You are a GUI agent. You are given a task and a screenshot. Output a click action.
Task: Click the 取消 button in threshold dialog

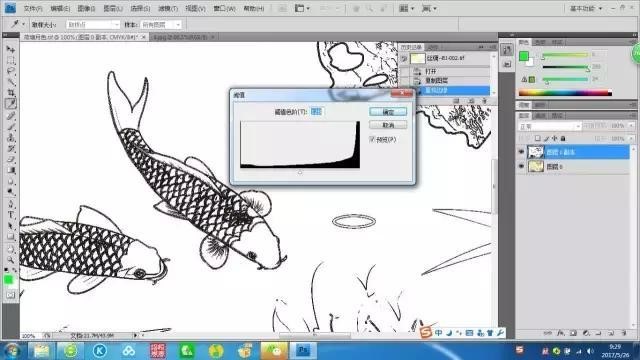point(388,125)
